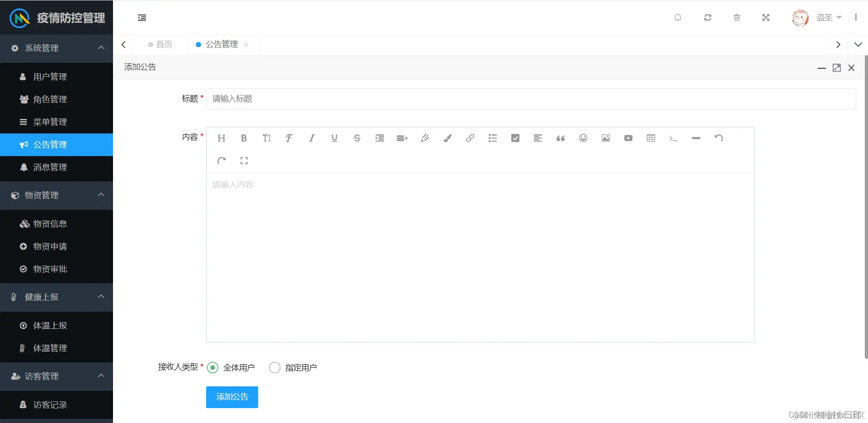Insert an unordered list
868x423 pixels.
coord(492,138)
